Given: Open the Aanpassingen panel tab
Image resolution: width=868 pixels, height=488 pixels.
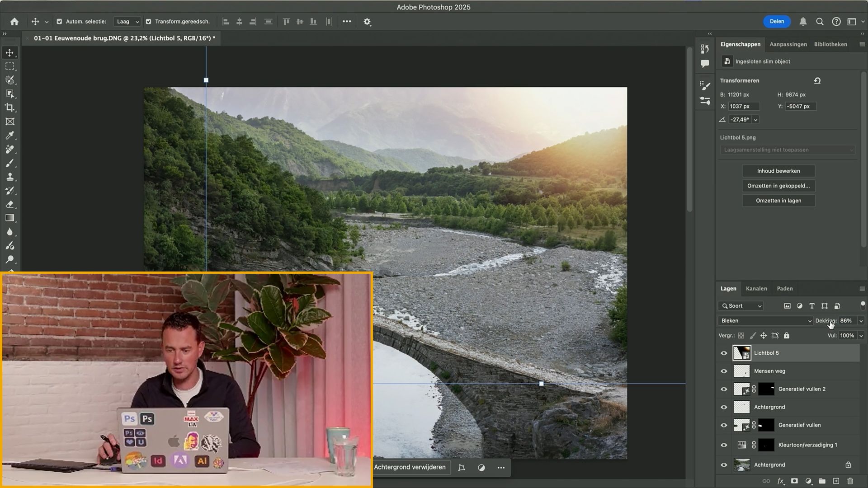Looking at the screenshot, I should coord(788,44).
